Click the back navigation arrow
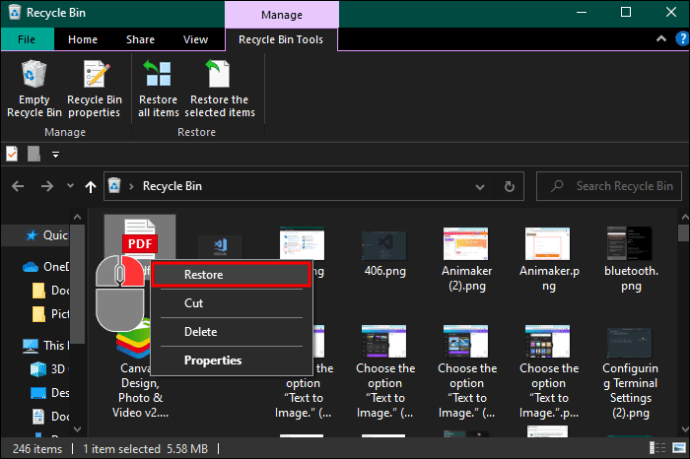Image resolution: width=690 pixels, height=459 pixels. 18,187
